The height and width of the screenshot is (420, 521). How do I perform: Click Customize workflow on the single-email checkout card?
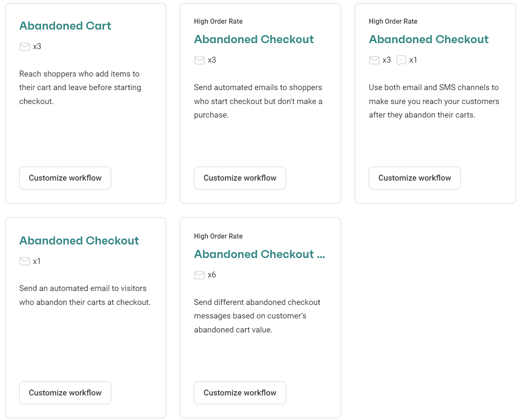click(65, 393)
